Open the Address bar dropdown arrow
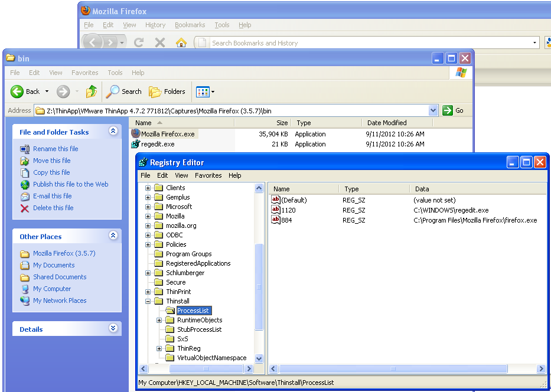Screen dimensions: 551x392 (433, 110)
